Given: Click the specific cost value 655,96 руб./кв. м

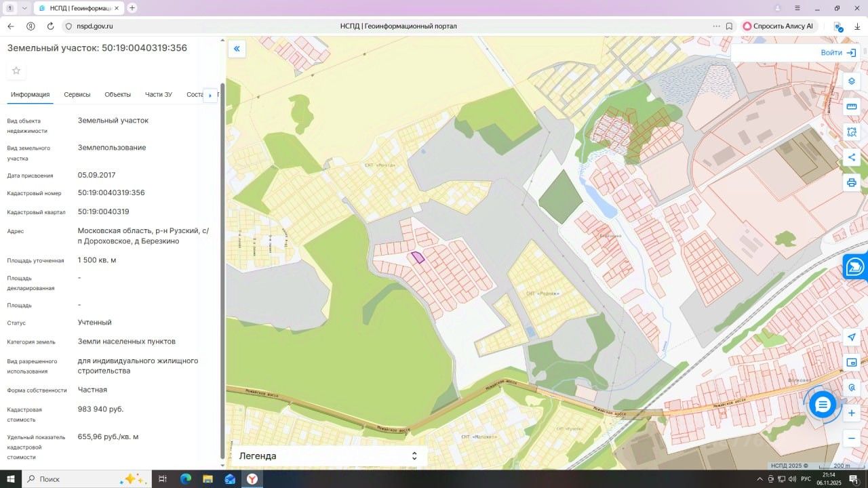Looking at the screenshot, I should [x=108, y=436].
